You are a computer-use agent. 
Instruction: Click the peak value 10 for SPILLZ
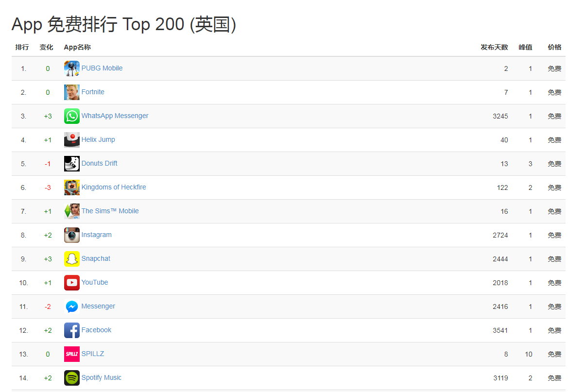[x=529, y=354]
